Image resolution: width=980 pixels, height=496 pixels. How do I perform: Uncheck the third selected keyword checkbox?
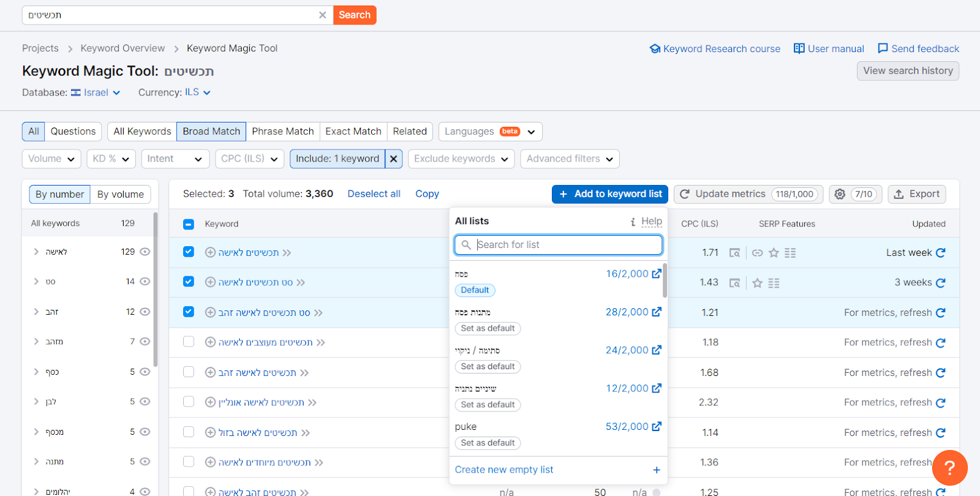(x=189, y=312)
